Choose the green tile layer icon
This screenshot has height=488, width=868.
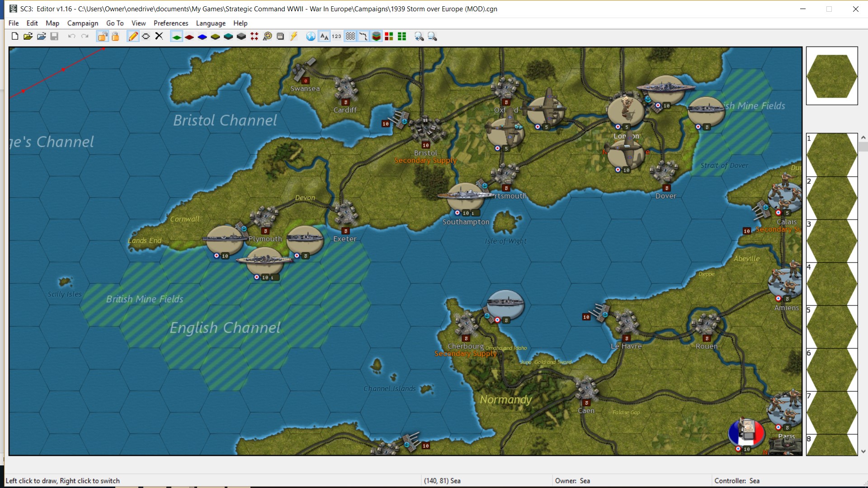pos(177,37)
